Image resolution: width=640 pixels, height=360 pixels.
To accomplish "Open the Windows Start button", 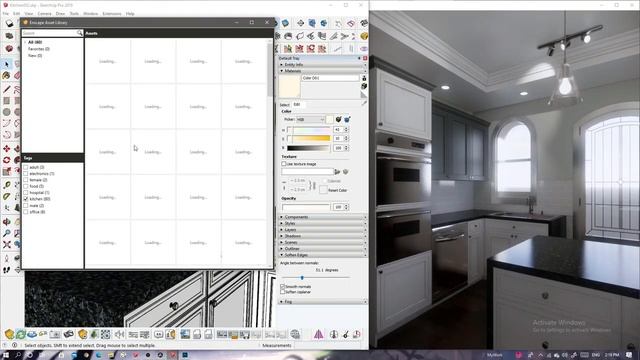I will [6, 355].
